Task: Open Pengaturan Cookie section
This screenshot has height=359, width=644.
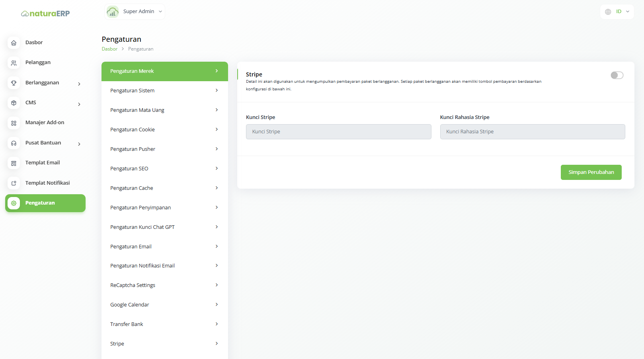Action: [165, 130]
